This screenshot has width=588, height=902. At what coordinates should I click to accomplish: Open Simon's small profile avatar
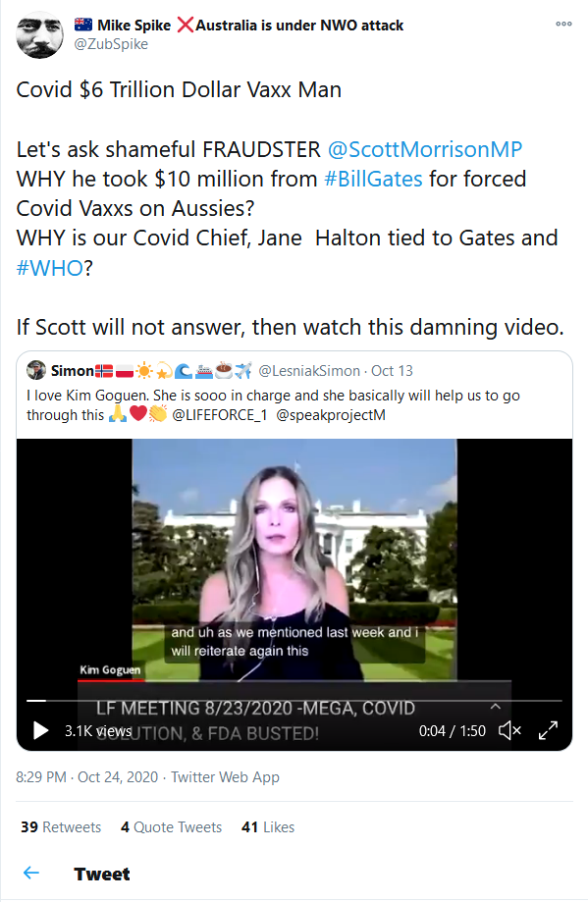click(x=36, y=370)
